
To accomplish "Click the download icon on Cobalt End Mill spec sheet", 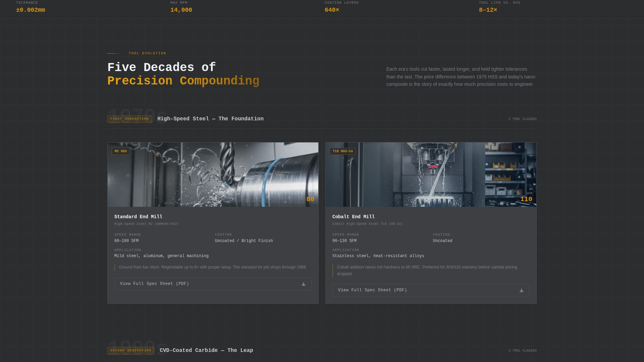I will 521,290.
